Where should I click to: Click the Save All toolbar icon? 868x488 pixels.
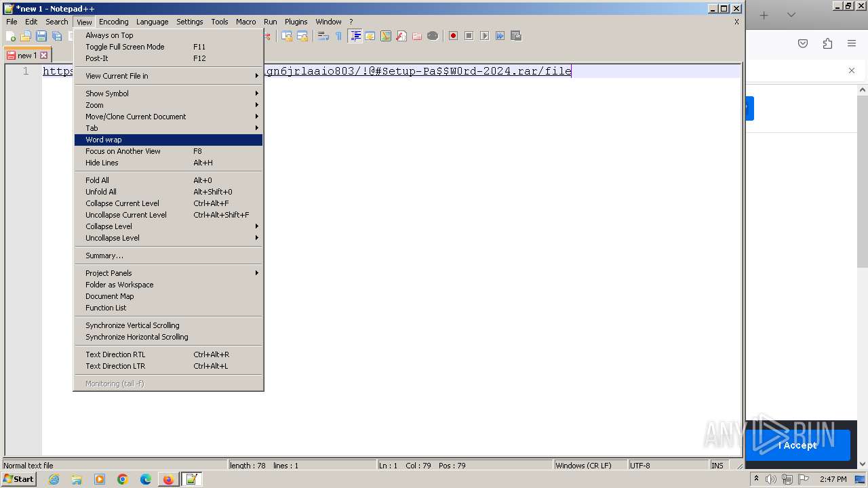pos(57,36)
